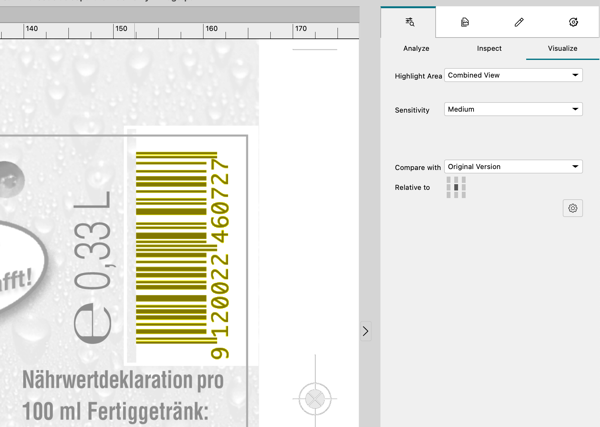
Task: Open the layers document panel icon
Action: click(x=465, y=22)
